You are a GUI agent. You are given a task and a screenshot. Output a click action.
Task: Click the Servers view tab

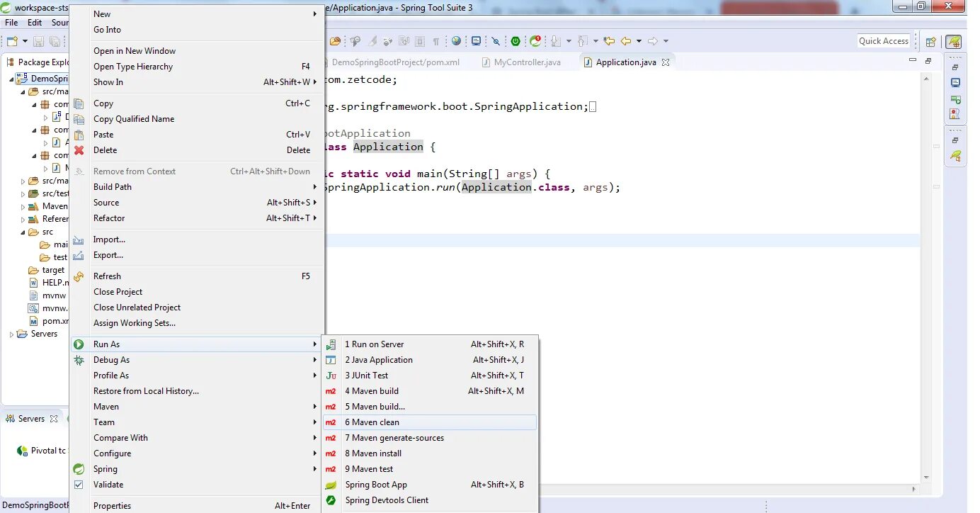(32, 419)
